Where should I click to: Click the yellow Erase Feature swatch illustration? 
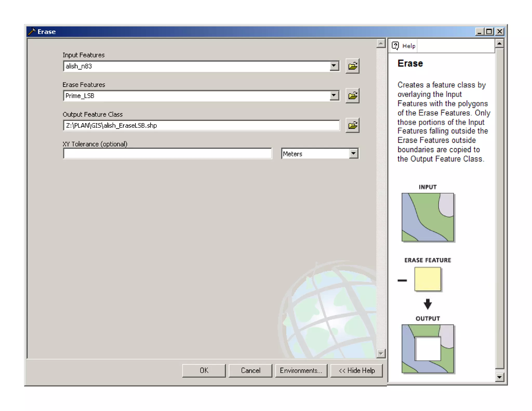click(x=427, y=279)
